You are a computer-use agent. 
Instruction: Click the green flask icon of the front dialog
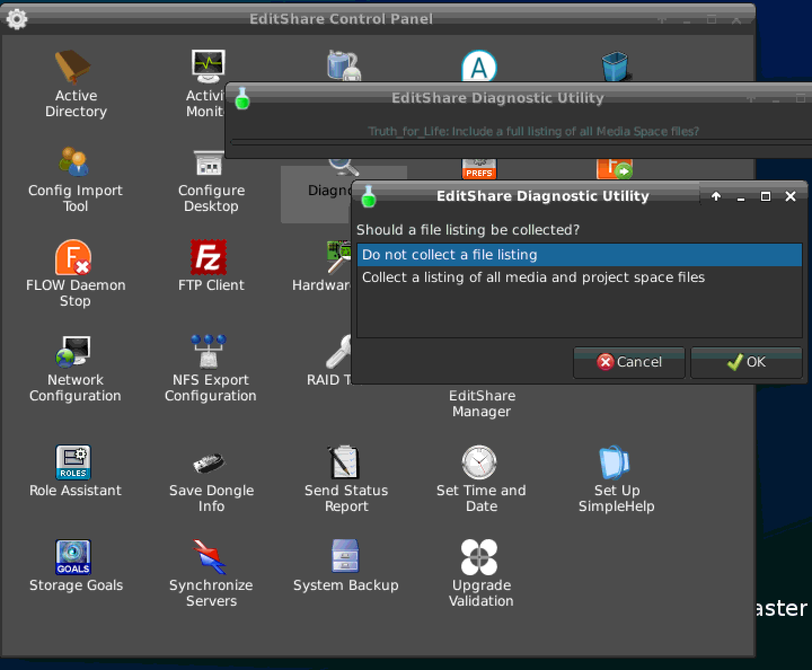pos(368,196)
